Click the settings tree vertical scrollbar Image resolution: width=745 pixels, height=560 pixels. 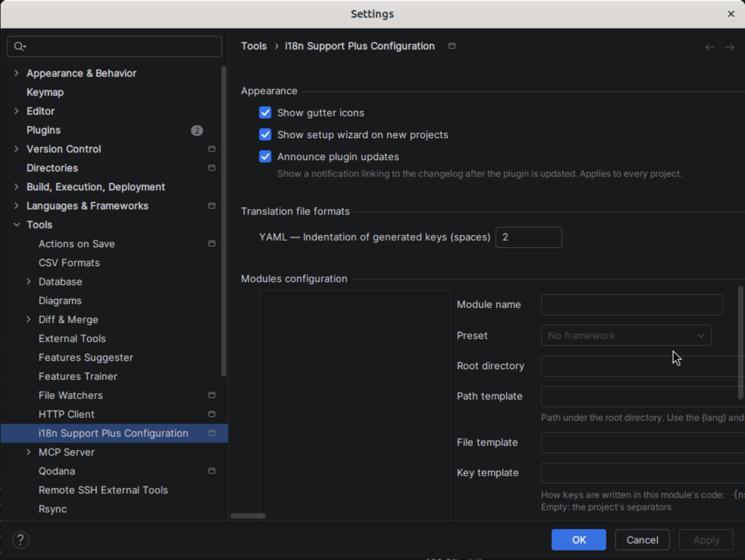(x=224, y=221)
